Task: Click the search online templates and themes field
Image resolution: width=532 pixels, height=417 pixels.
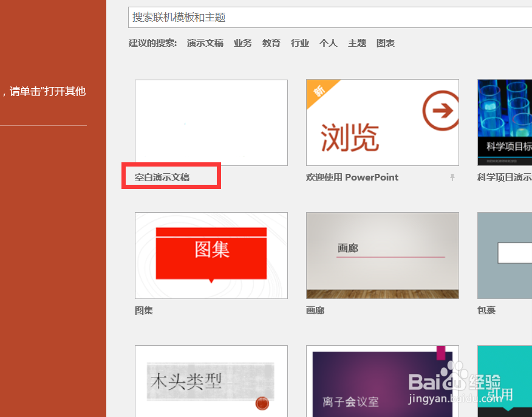Action: pyautogui.click(x=330, y=17)
